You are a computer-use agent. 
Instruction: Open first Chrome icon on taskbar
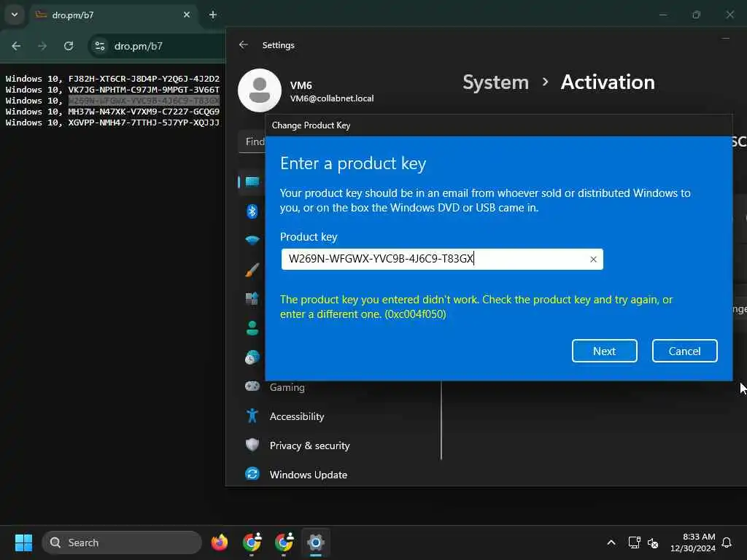[252, 542]
